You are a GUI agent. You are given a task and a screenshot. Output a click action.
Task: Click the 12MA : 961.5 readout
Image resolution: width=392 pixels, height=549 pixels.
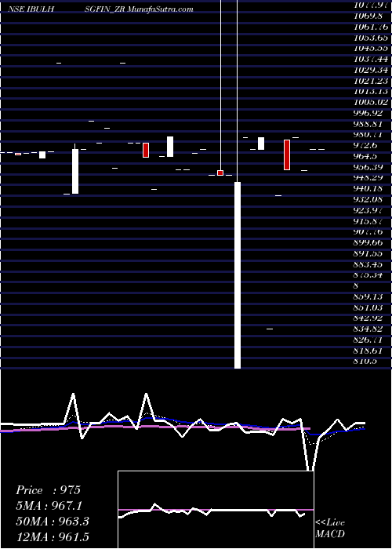coord(53,536)
